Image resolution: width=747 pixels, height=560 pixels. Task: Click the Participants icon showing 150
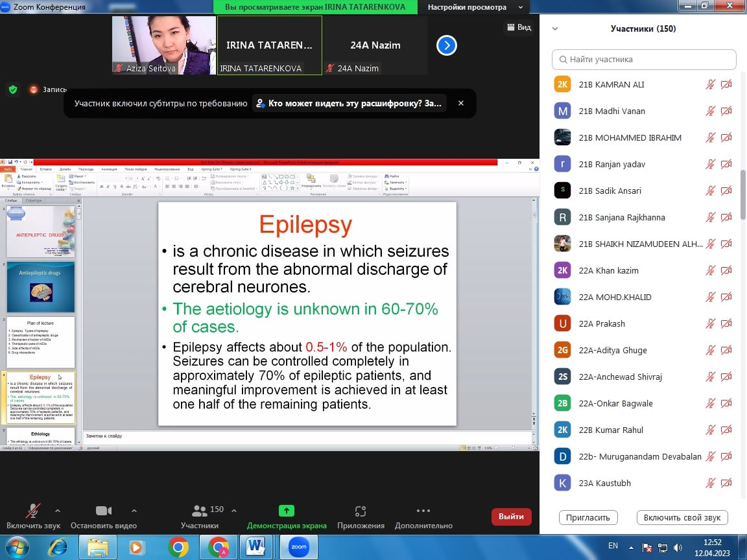[200, 511]
